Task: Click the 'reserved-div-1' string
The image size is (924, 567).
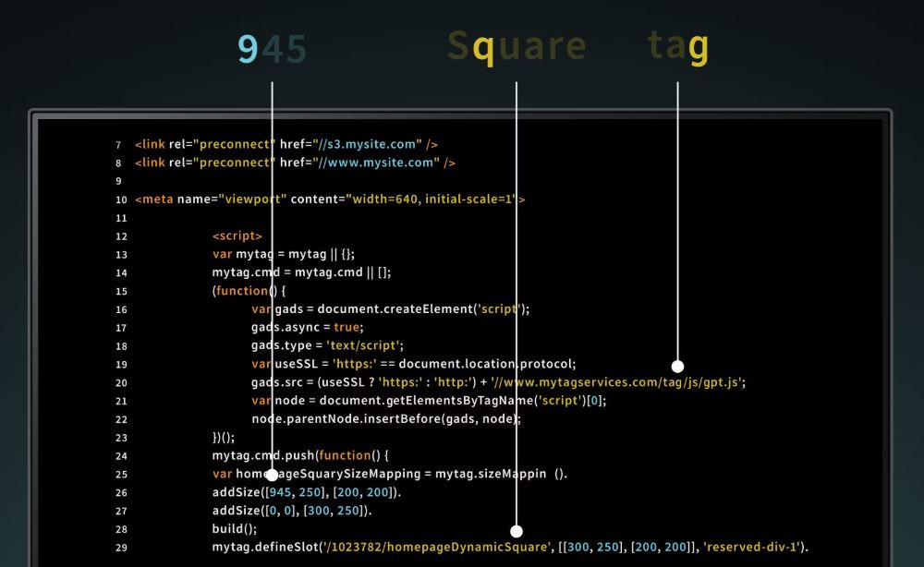Action: [x=754, y=547]
